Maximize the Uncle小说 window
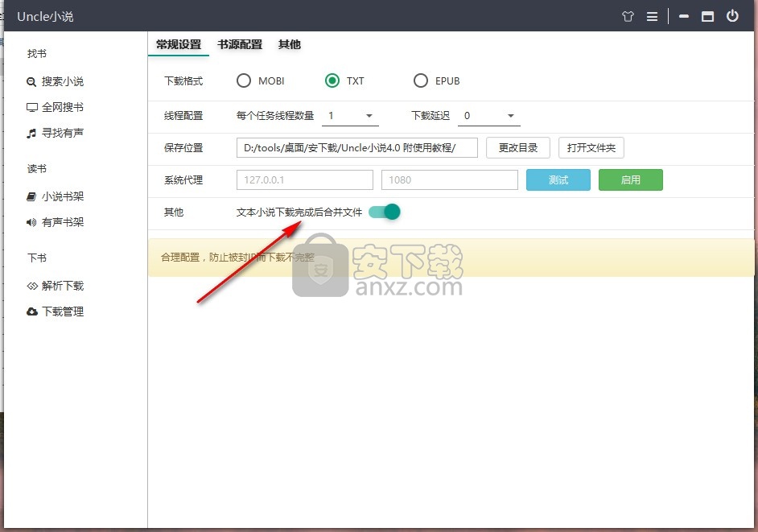This screenshot has height=532, width=758. [707, 16]
